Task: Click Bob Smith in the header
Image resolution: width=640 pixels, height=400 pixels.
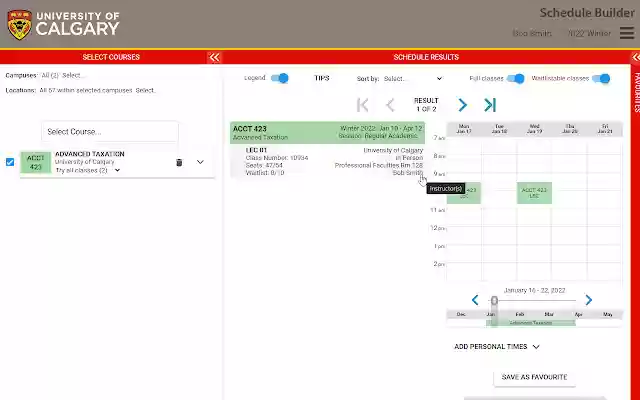Action: pyautogui.click(x=532, y=33)
